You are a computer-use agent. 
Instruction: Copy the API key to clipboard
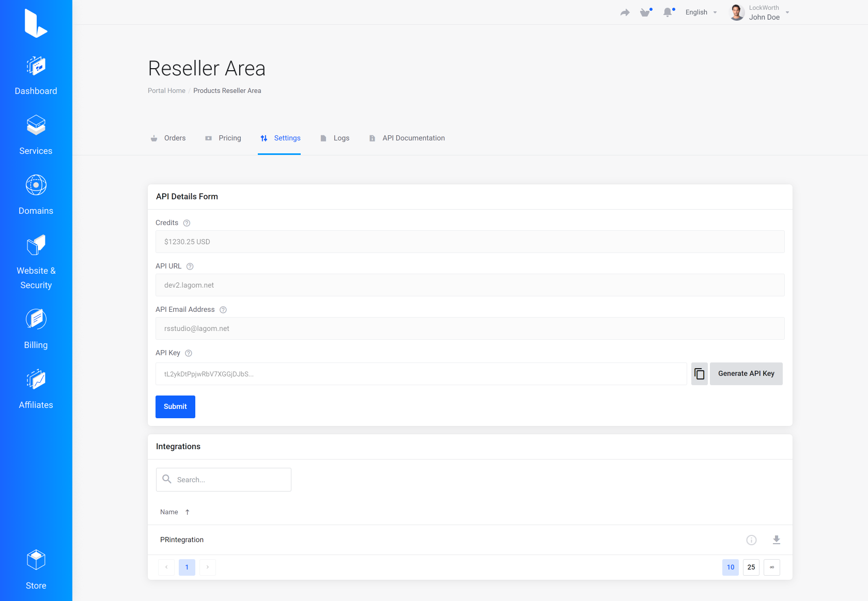pyautogui.click(x=700, y=374)
